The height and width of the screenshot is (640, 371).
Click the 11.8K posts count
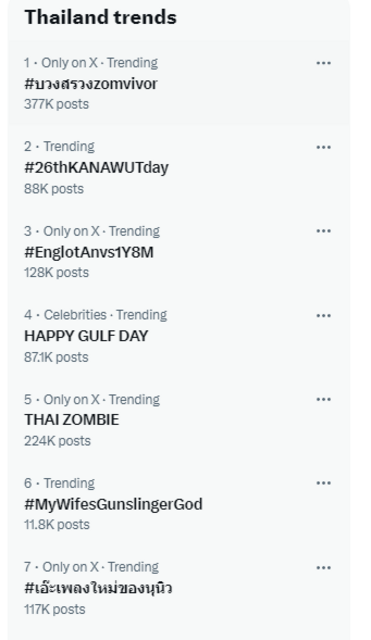pos(57,525)
